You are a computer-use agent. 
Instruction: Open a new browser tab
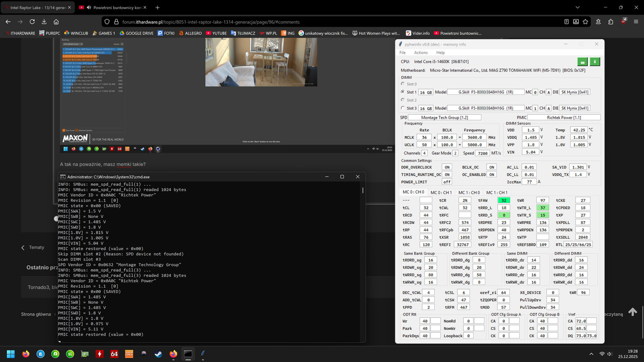coord(157,8)
